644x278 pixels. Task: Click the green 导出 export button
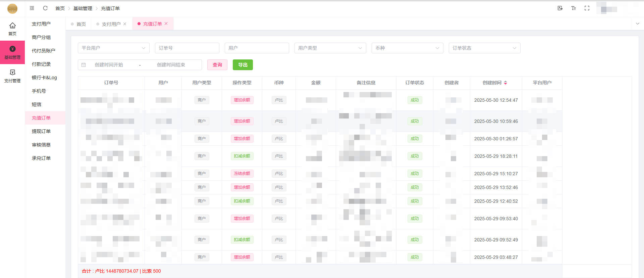tap(243, 65)
